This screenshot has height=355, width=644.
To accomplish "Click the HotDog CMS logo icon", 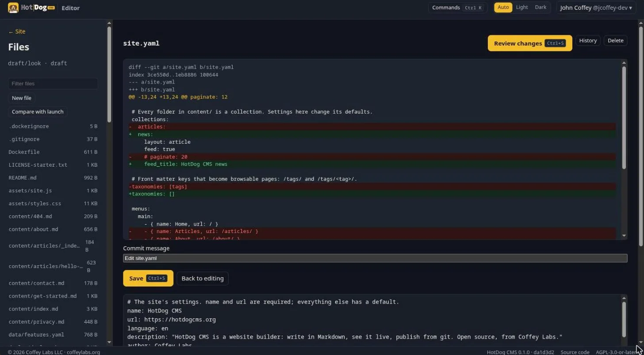I will [13, 8].
